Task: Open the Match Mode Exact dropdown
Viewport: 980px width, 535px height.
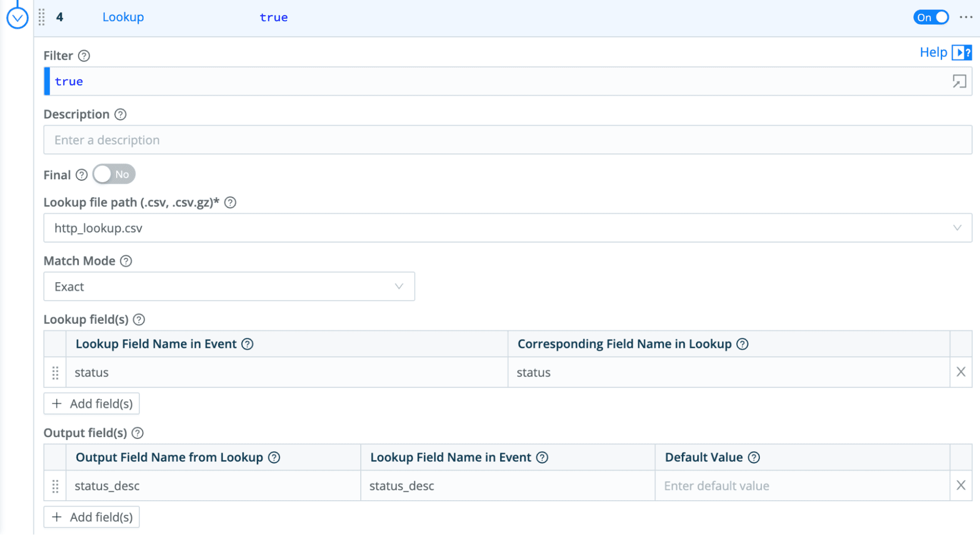Action: pos(229,287)
